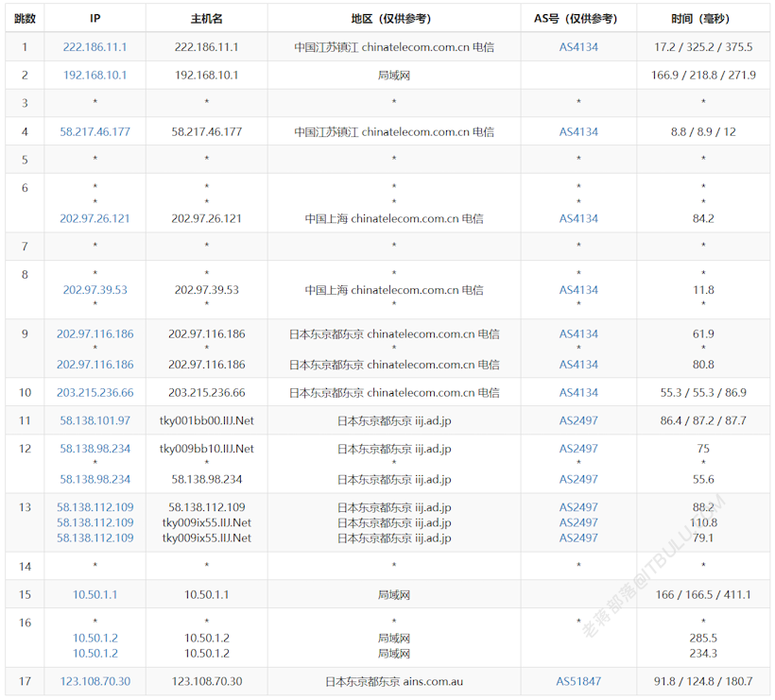Click the 80.8 time value
775x700 pixels.
[703, 364]
